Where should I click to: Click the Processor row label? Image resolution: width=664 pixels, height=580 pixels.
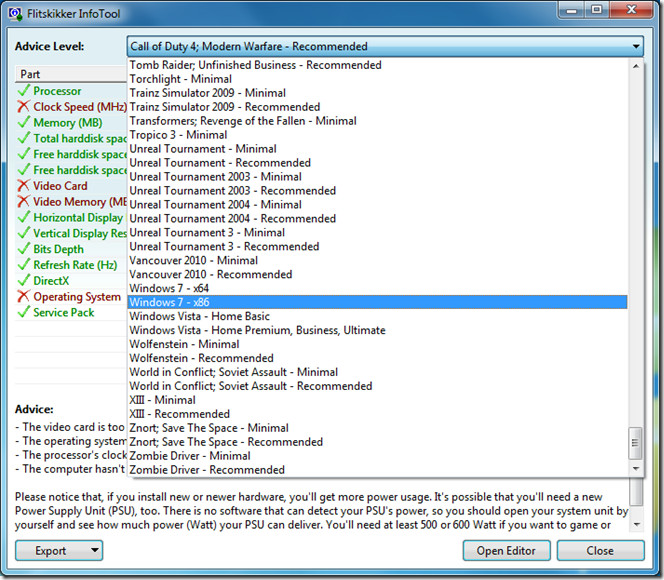pos(57,91)
